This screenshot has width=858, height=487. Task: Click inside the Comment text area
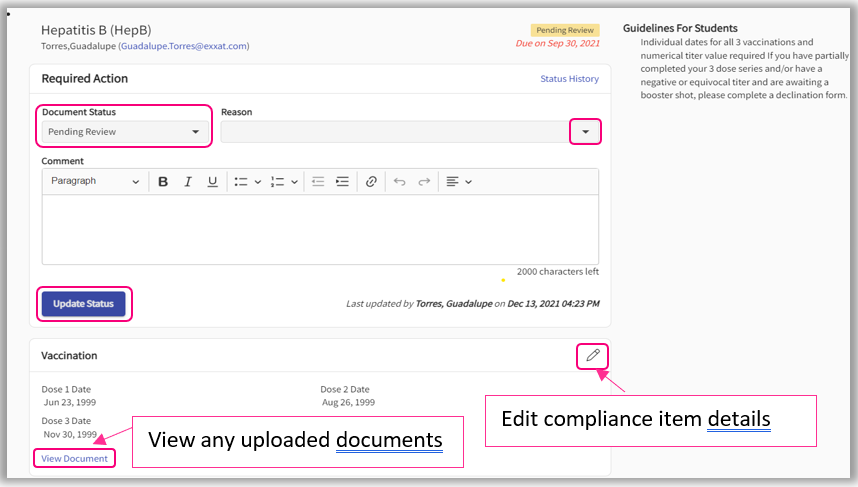tap(320, 230)
